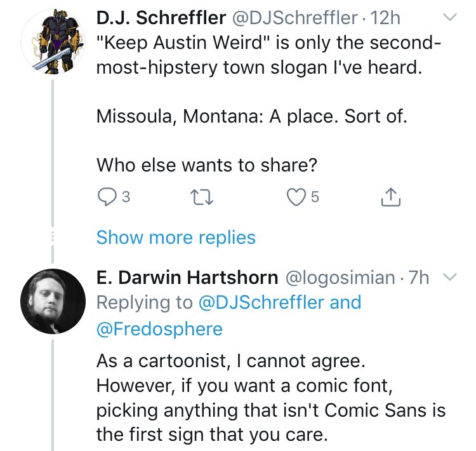Viewport: 476px width, 451px height.
Task: Open the Missoula, Montana tweet text
Action: point(252,117)
